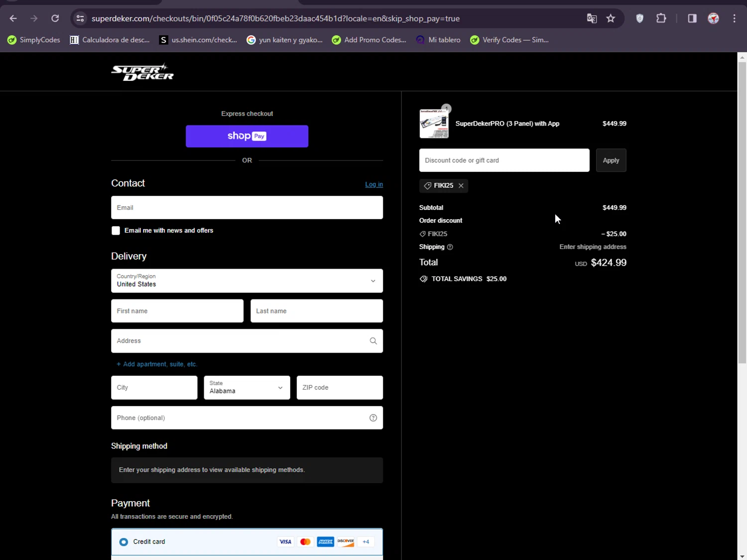This screenshot has width=747, height=560.
Task: Focus the Last name field
Action: click(x=317, y=311)
